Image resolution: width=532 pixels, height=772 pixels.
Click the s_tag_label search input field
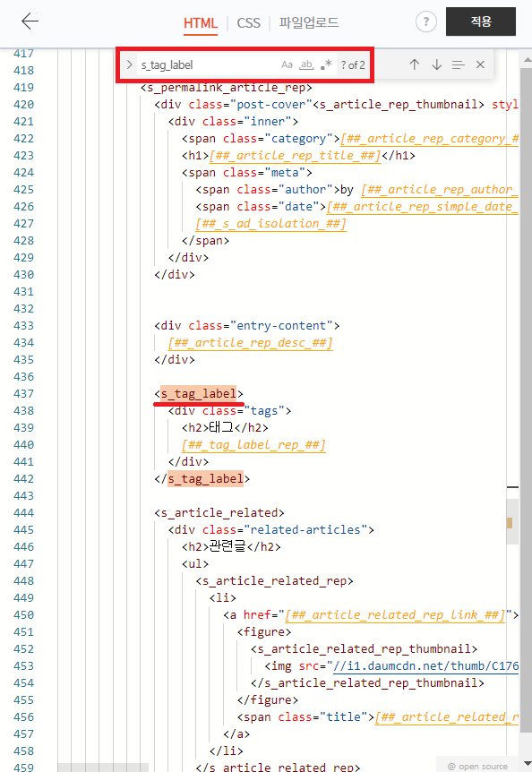coord(208,65)
